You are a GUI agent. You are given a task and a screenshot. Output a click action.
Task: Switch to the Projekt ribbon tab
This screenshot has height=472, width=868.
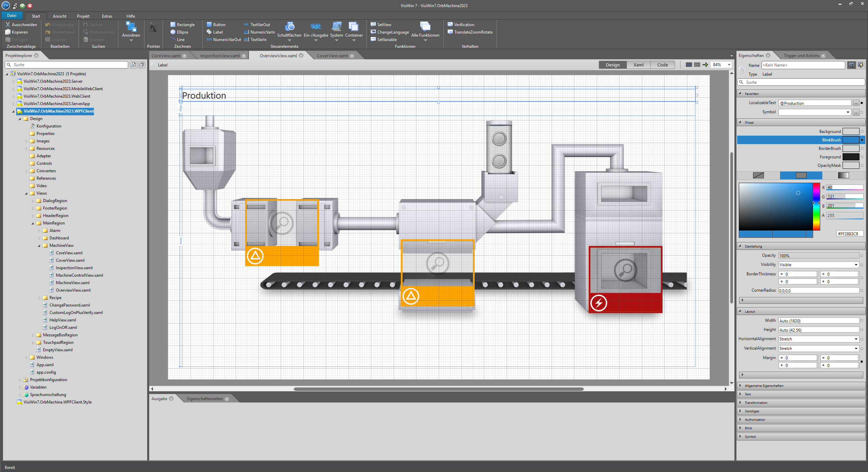coord(83,16)
